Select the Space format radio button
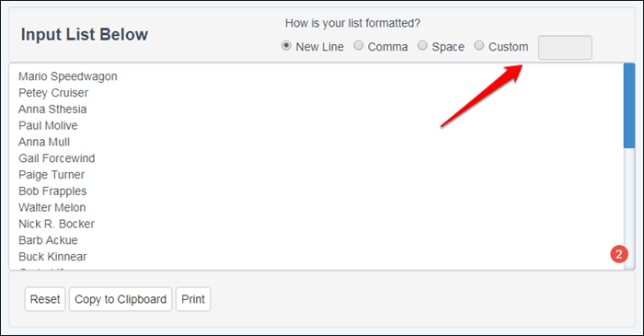The width and height of the screenshot is (644, 336). pyautogui.click(x=422, y=46)
